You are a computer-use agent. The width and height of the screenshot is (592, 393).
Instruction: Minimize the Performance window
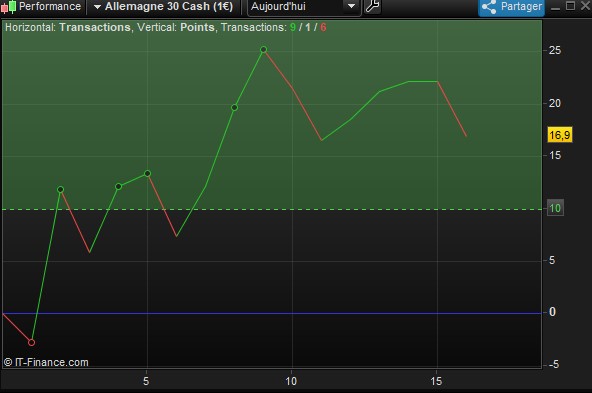[x=555, y=7]
